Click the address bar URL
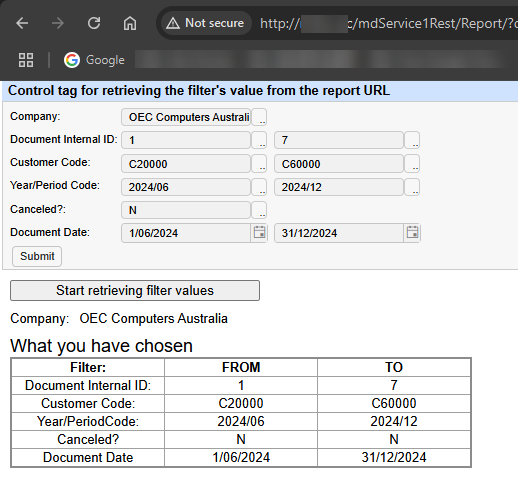 point(389,23)
